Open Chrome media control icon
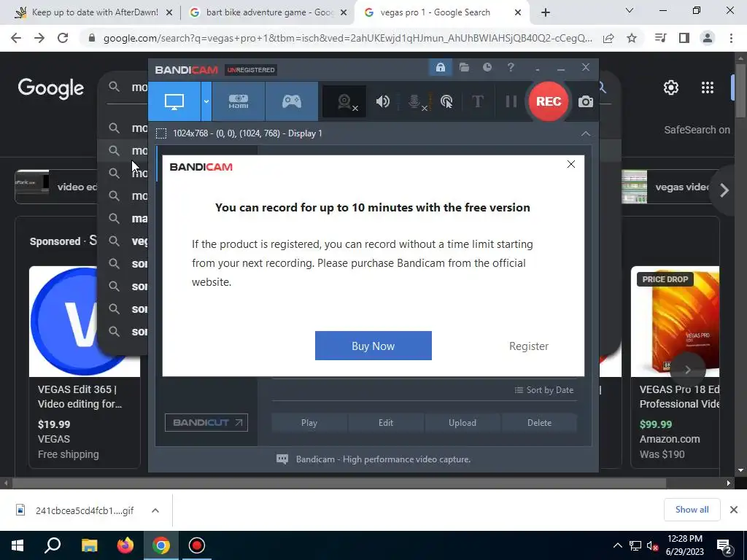Screen dimensions: 747x560 coord(660,38)
